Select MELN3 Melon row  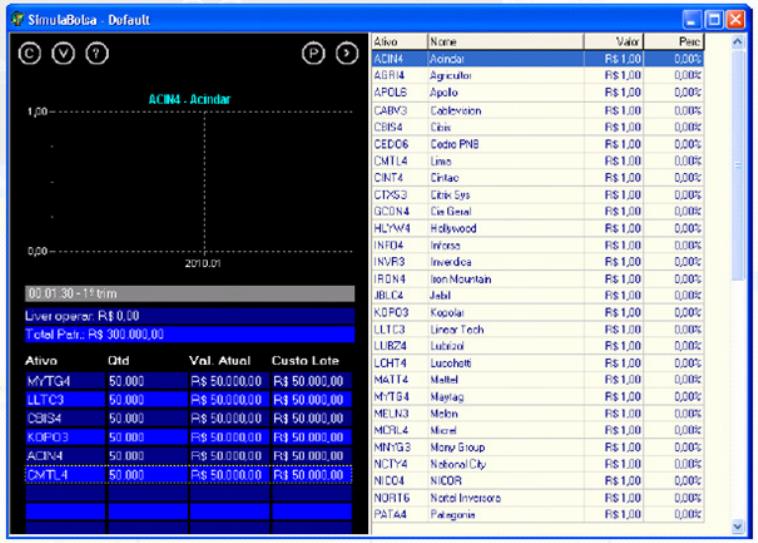[x=538, y=413]
